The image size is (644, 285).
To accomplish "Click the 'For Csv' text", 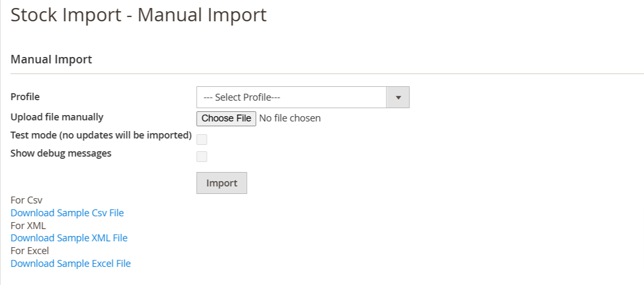I will pos(26,200).
